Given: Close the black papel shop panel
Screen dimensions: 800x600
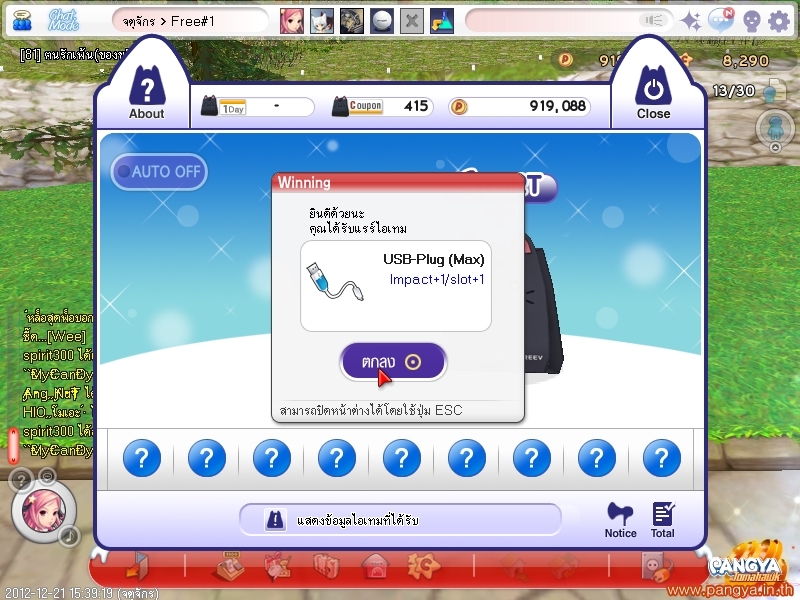Looking at the screenshot, I should [653, 93].
